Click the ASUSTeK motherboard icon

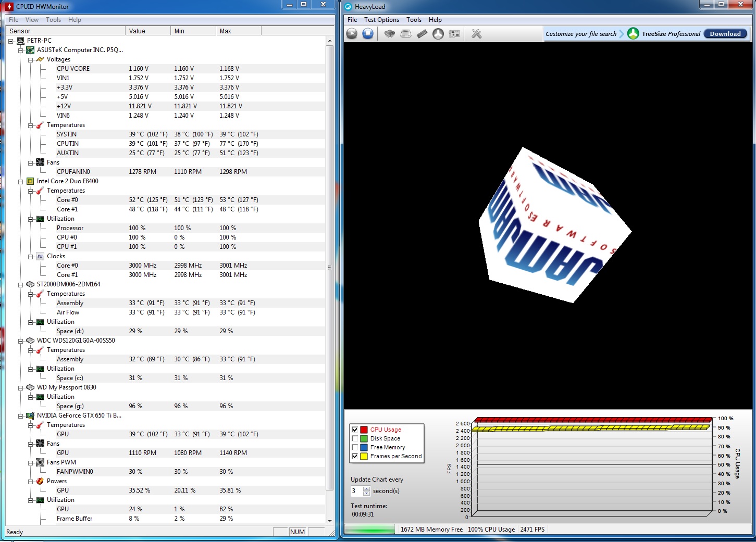click(30, 50)
